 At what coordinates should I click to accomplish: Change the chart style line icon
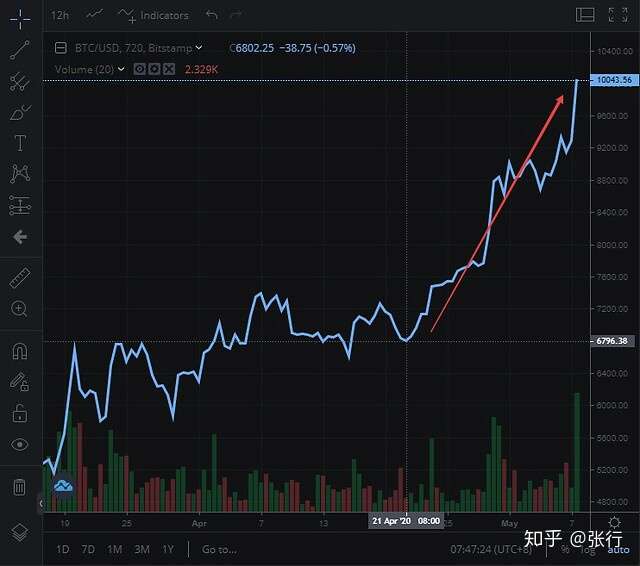pos(95,15)
